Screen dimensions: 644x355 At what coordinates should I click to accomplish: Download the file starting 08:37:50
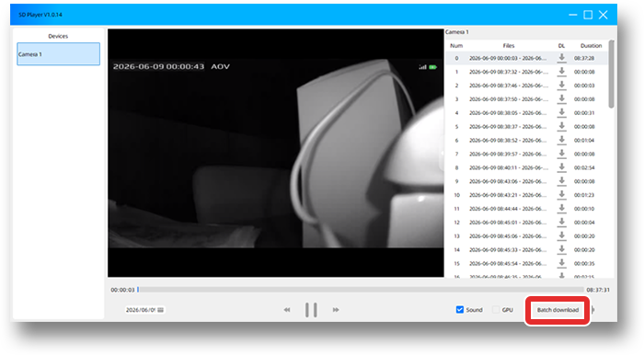coord(561,99)
